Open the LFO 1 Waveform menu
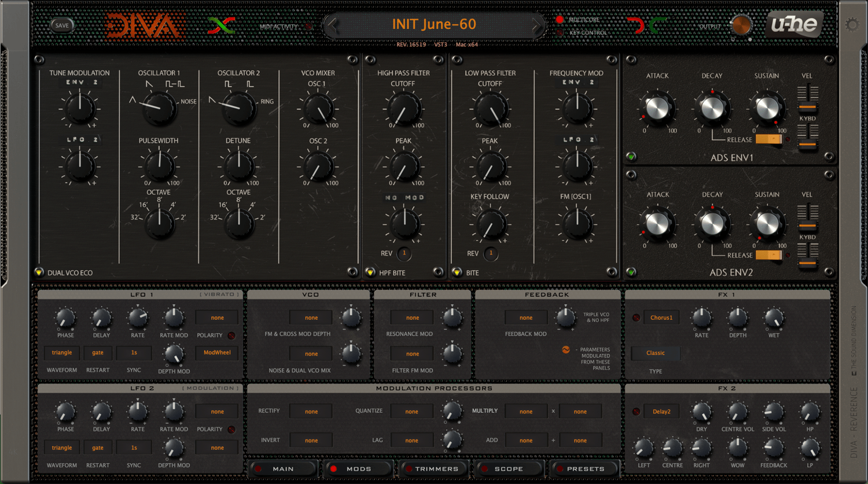Screen dimensions: 868x484 coord(62,353)
